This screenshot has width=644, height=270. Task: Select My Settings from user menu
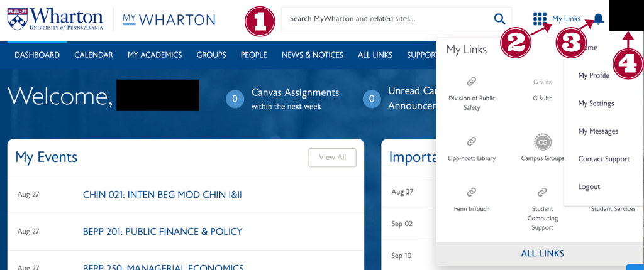[x=596, y=104]
